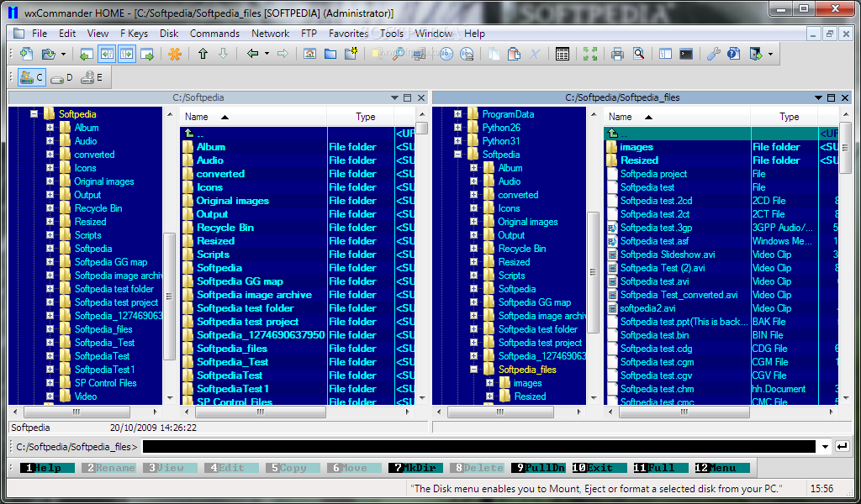
Task: Click the split panel layout icon
Action: click(666, 54)
